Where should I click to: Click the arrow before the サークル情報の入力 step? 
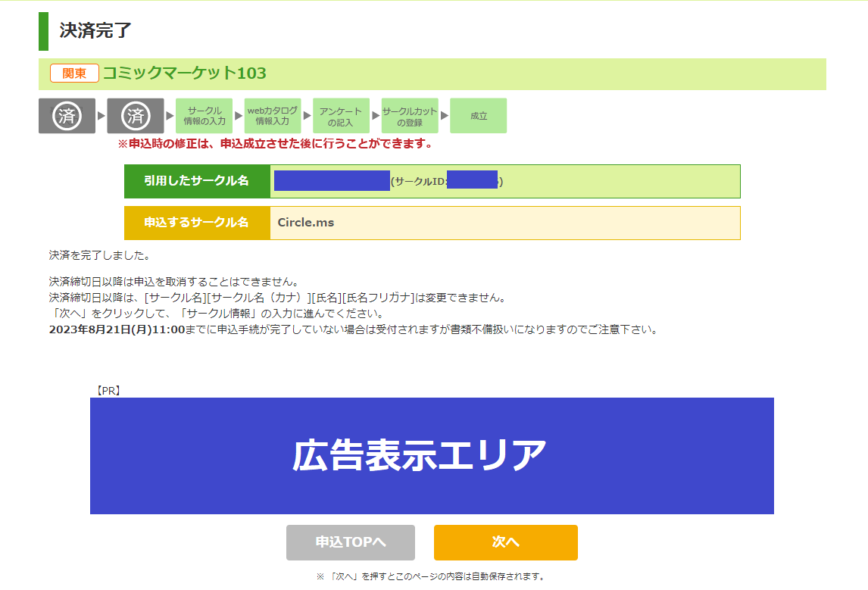coord(170,116)
